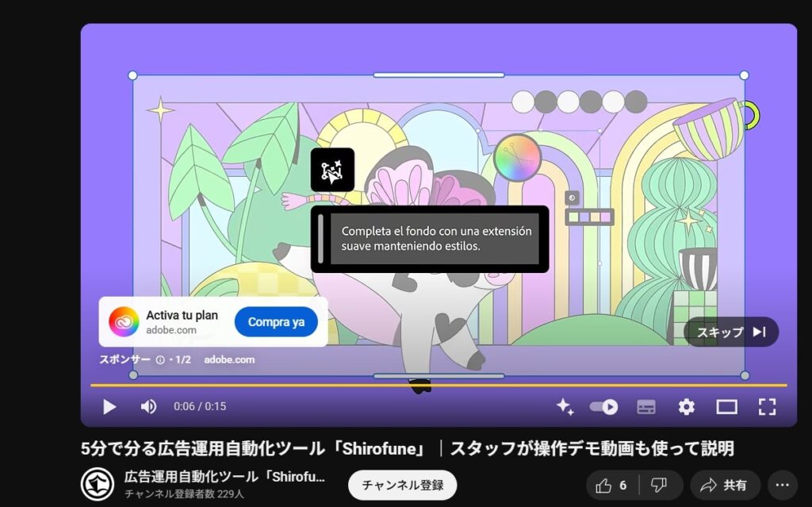The image size is (812, 507).
Task: Open the Shirofune channel avatar
Action: (x=98, y=485)
